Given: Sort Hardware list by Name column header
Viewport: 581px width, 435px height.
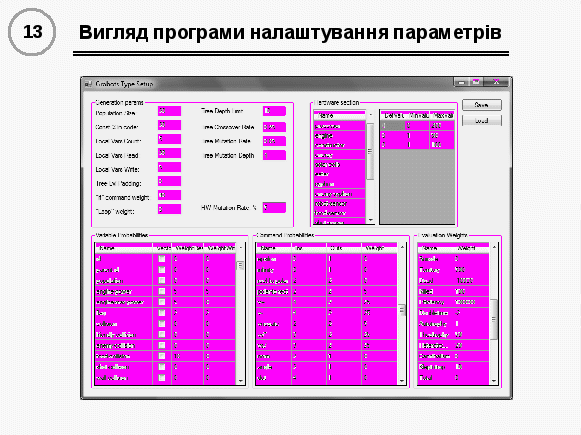Looking at the screenshot, I should pyautogui.click(x=339, y=116).
